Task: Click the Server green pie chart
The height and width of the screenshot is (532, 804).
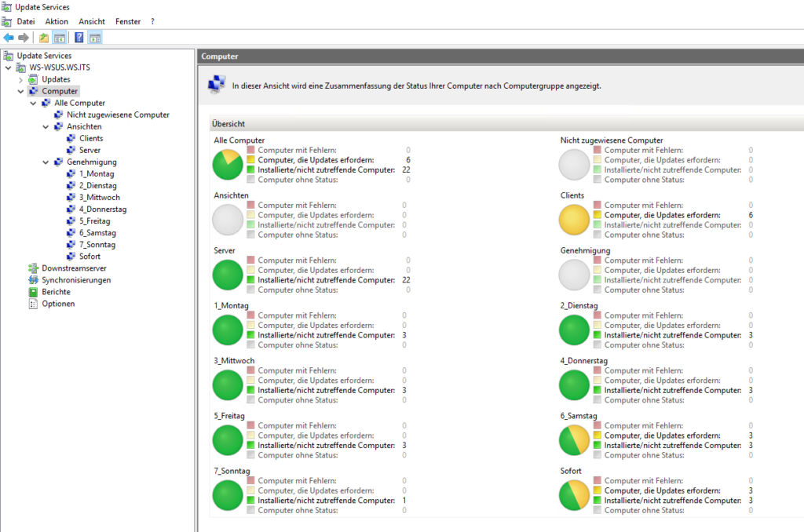Action: point(228,275)
